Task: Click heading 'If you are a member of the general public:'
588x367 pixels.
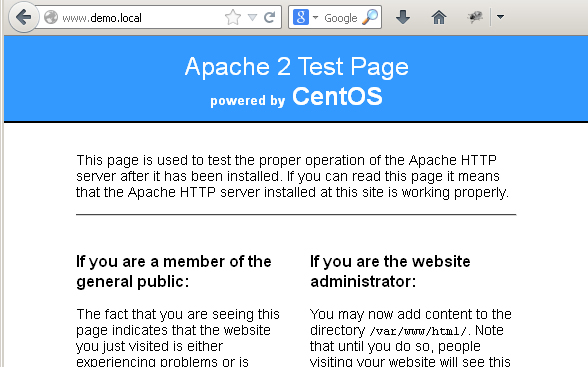Action: point(174,271)
